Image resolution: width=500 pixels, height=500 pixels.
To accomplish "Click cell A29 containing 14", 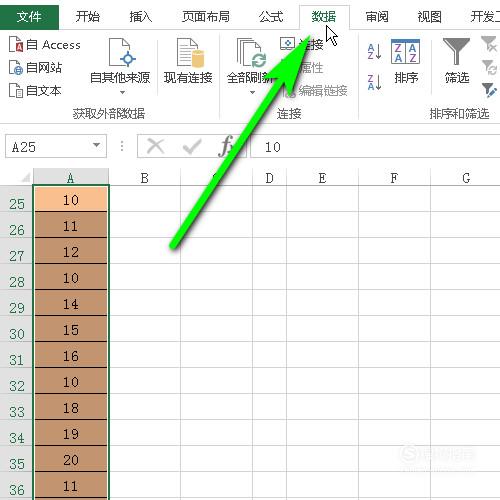I will point(71,303).
